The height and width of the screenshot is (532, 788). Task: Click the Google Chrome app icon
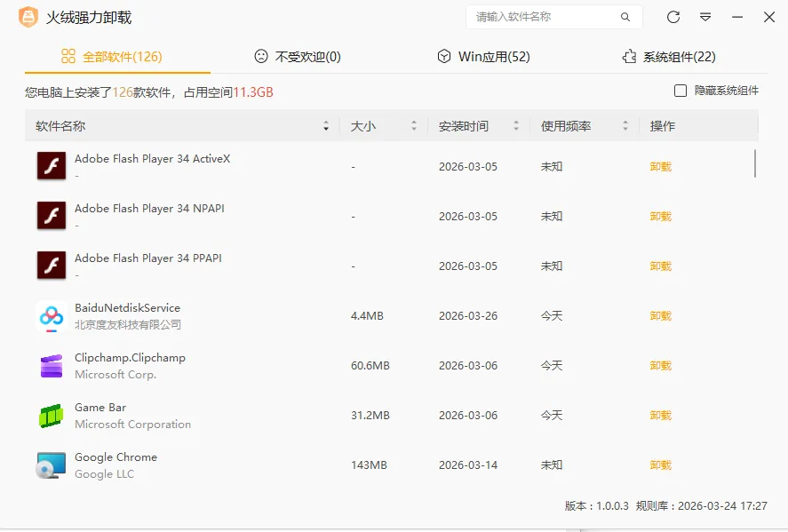(52, 465)
